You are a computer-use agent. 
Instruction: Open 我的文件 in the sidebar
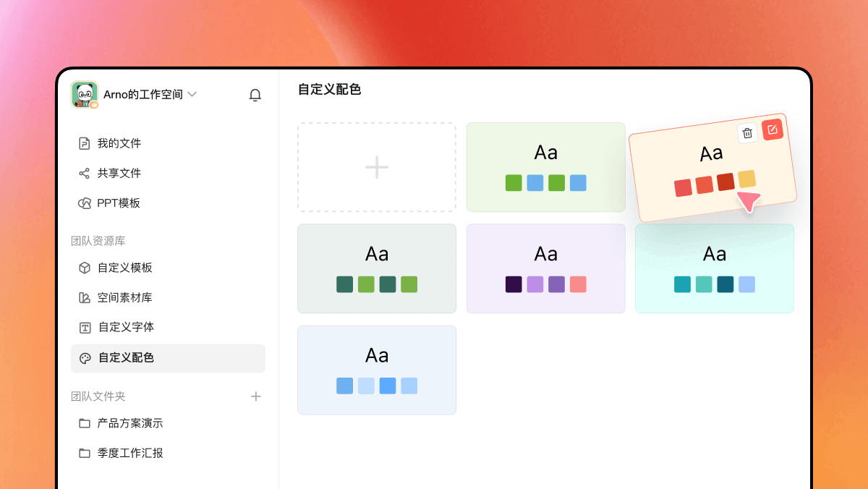point(119,143)
